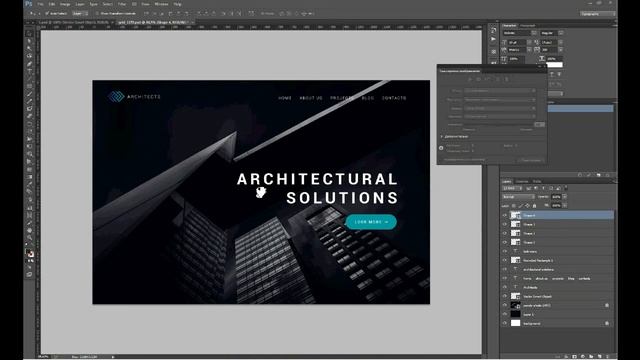Image resolution: width=640 pixels, height=360 pixels.
Task: Filter layers by type layers icon
Action: pyautogui.click(x=543, y=188)
